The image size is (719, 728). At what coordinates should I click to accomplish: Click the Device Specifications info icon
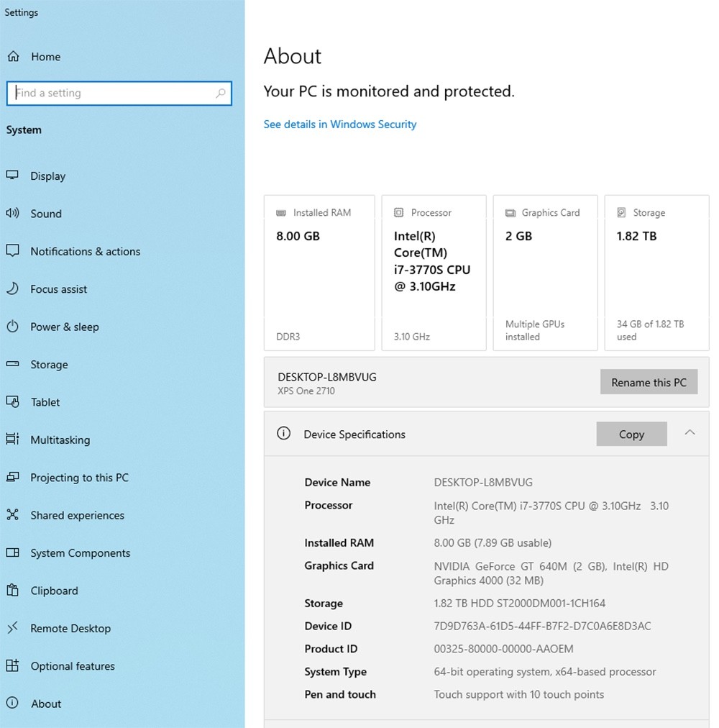pos(283,434)
